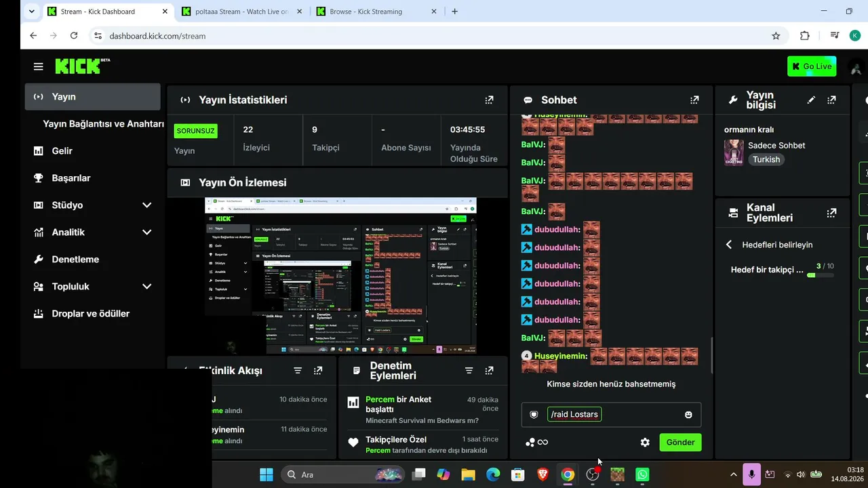Image resolution: width=868 pixels, height=488 pixels.
Task: Click the follower goal progress bar
Action: click(x=821, y=275)
